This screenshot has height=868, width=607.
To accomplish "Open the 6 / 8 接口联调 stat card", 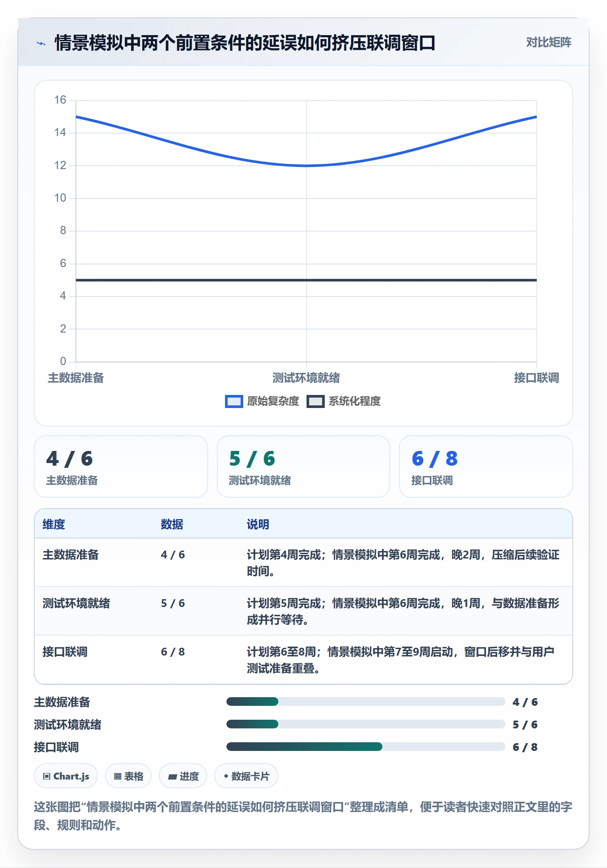I will pos(486,467).
